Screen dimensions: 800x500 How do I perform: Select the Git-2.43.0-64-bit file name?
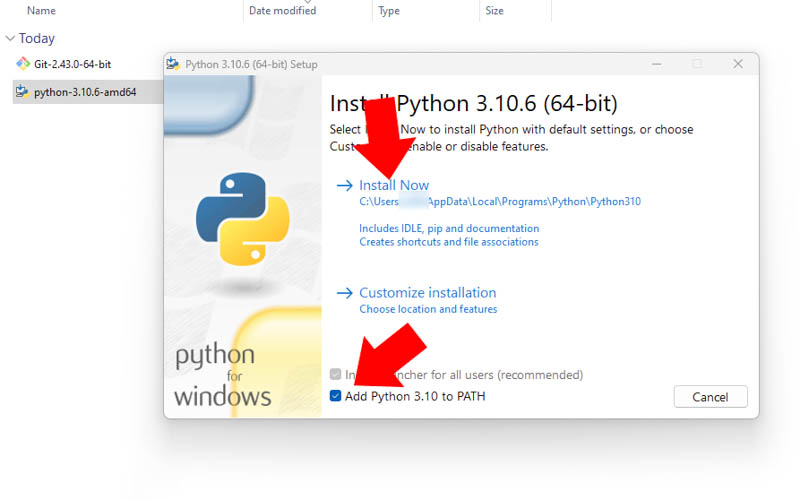[x=72, y=64]
